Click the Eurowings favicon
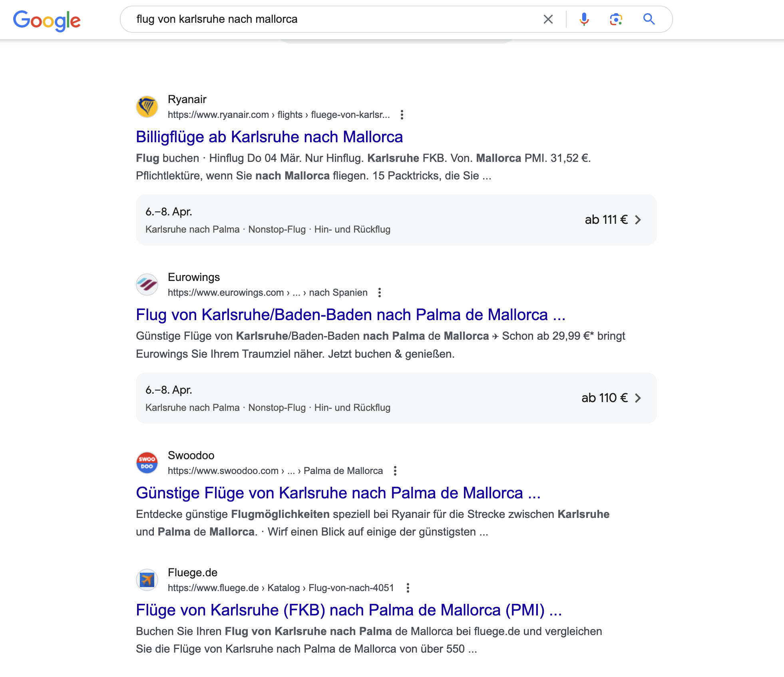Viewport: 784px width, 677px height. [147, 285]
